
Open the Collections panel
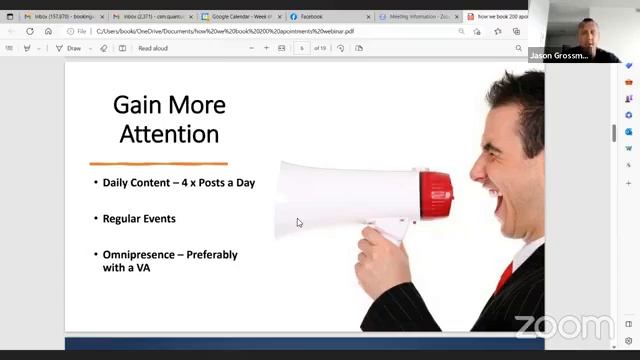[x=516, y=31]
